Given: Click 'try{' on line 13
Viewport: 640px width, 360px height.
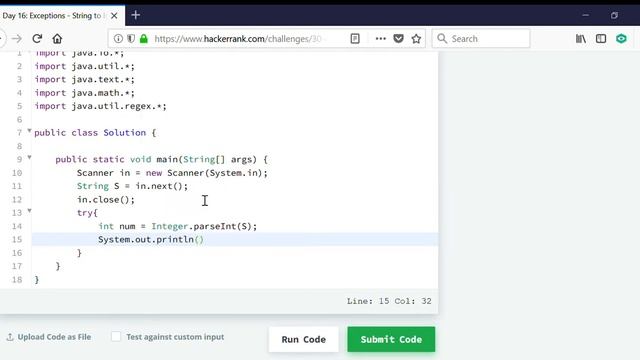Looking at the screenshot, I should [x=87, y=213].
